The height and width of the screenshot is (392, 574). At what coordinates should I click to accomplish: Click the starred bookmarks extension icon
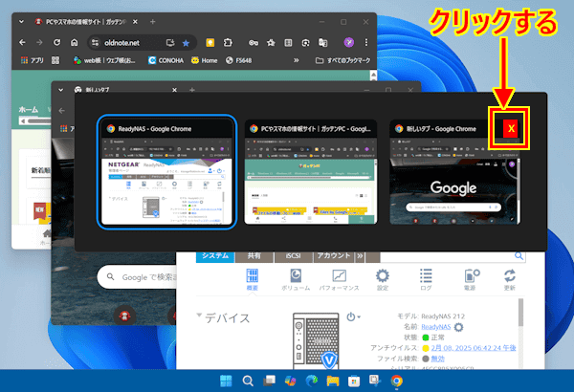271,43
